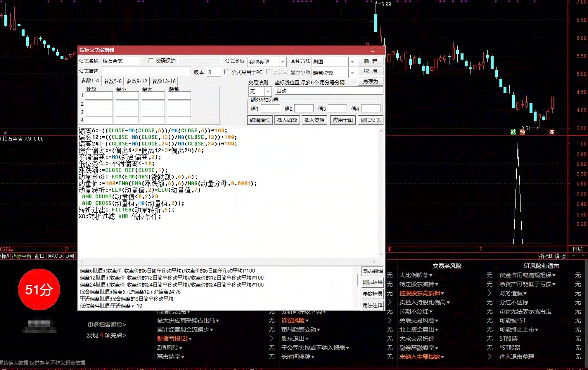
Task: Open the 指标B tab
Action: (545, 256)
